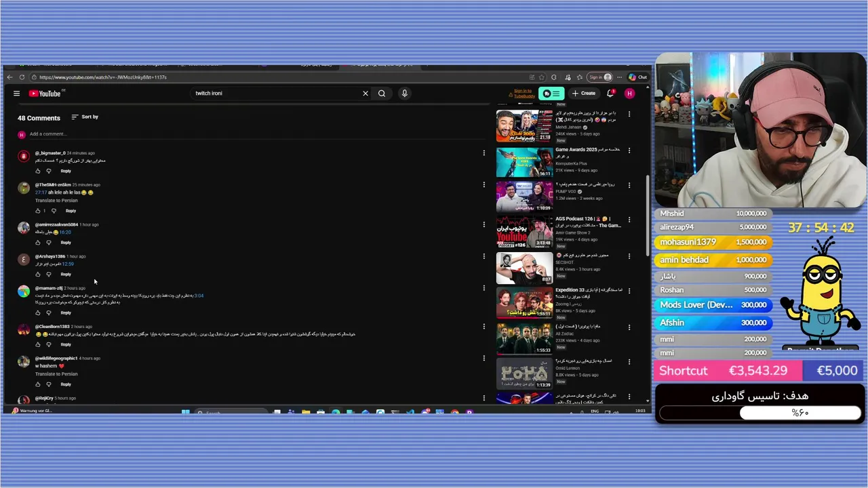Open the Windows Start button in taskbar
Screen dimensions: 868x488
(x=185, y=411)
